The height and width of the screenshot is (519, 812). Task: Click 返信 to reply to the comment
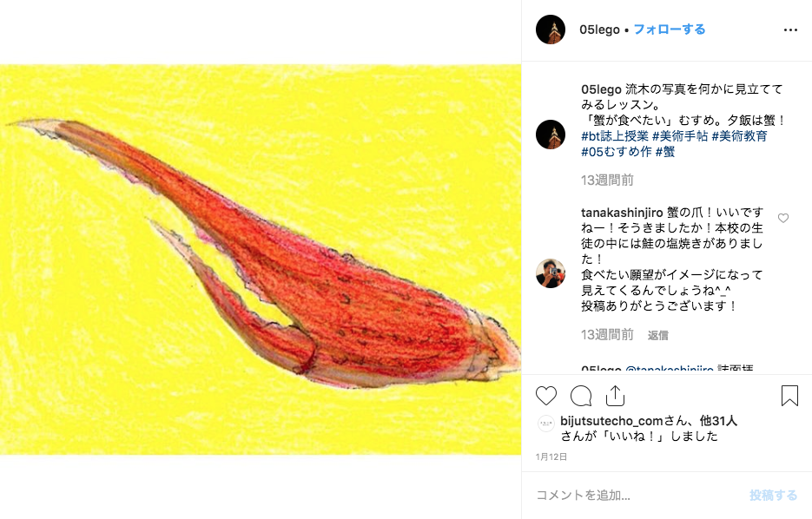click(x=657, y=335)
